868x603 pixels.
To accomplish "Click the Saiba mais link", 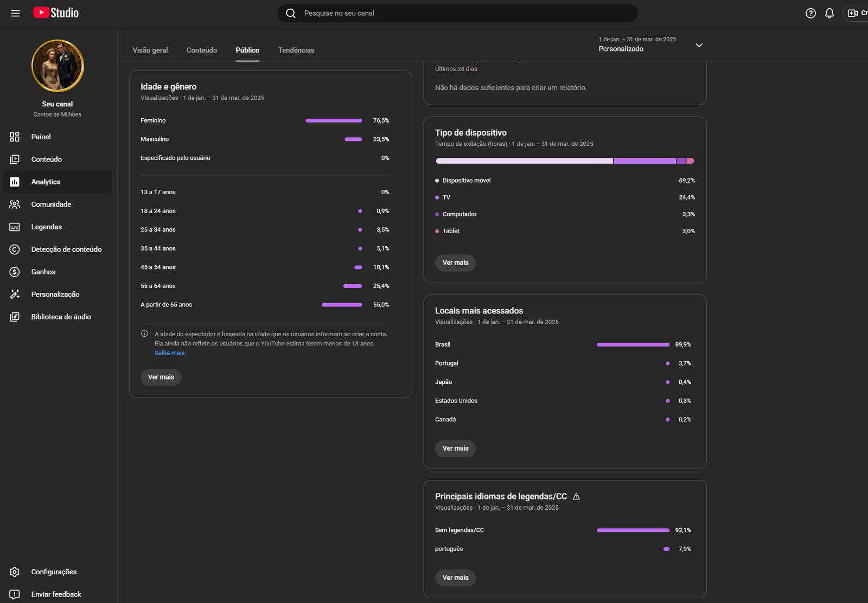I will click(x=170, y=353).
